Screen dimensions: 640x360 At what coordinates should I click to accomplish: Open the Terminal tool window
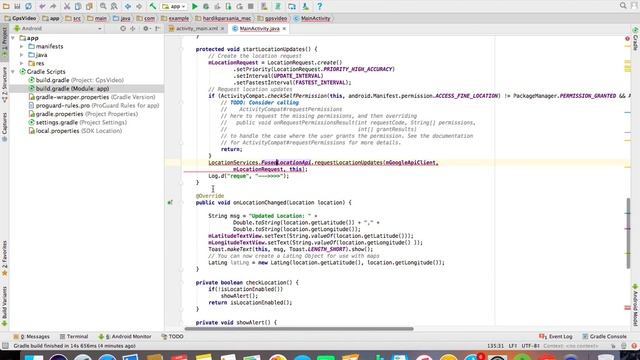coord(74,337)
